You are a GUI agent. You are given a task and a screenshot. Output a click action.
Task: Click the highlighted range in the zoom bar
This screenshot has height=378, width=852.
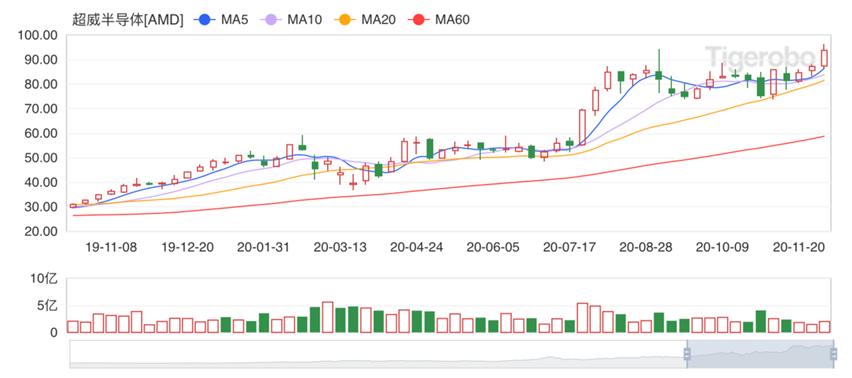(x=760, y=354)
